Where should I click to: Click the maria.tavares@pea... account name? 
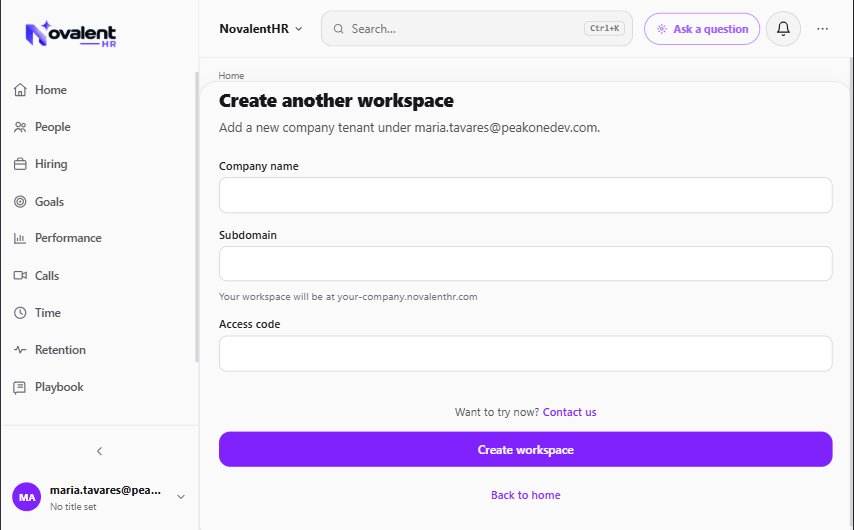click(105, 490)
